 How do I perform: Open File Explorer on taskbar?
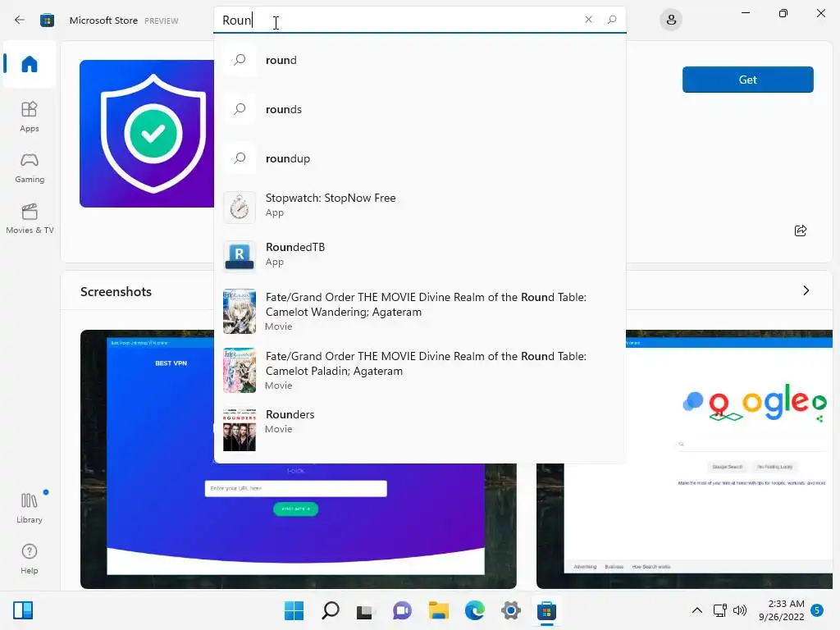coord(438,610)
